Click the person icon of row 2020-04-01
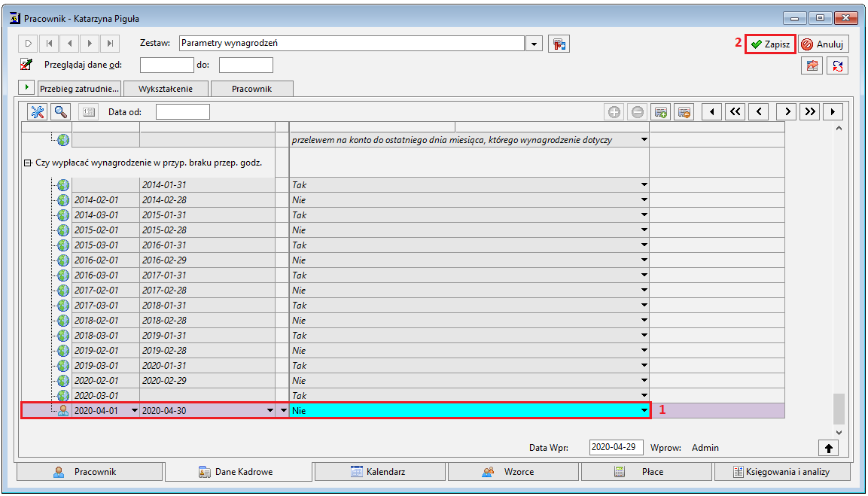Image resolution: width=868 pixels, height=496 pixels. pos(64,411)
